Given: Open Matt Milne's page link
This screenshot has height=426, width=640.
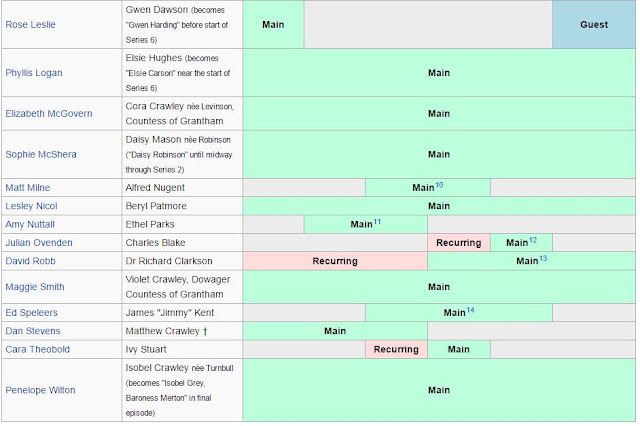Looking at the screenshot, I should [28, 188].
